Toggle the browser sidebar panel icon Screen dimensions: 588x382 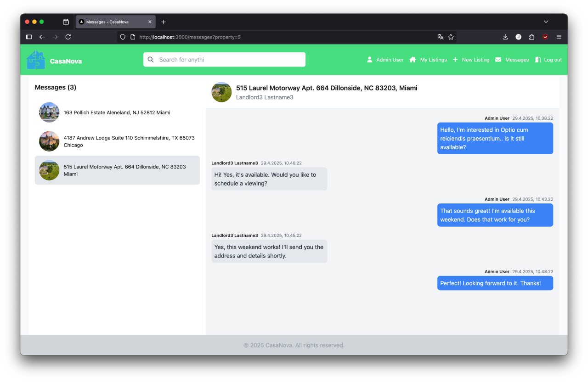click(29, 37)
